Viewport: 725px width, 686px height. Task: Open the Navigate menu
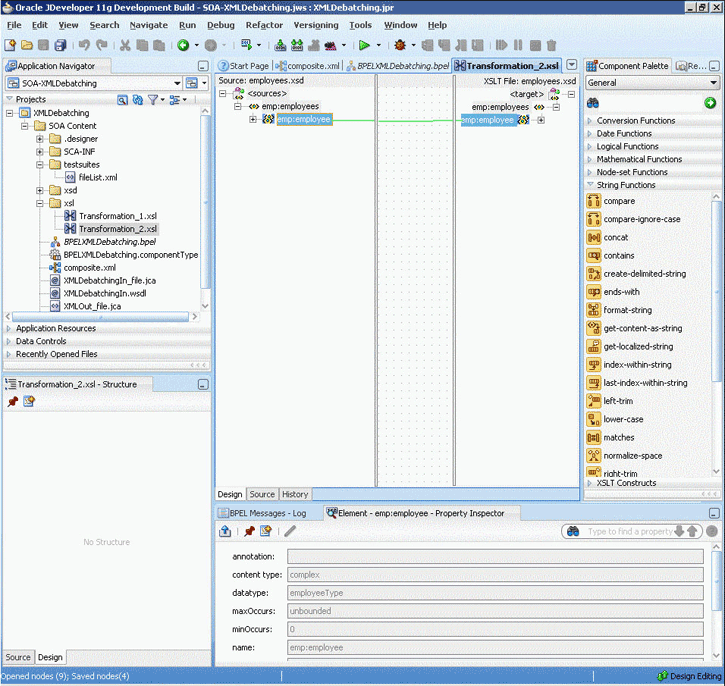[x=148, y=25]
